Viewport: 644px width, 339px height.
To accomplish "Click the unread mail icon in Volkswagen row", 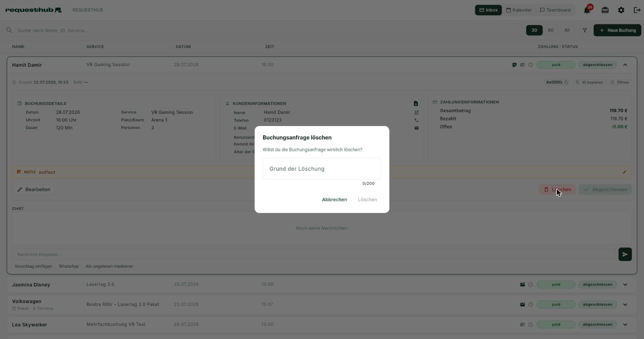I will 522,304.
